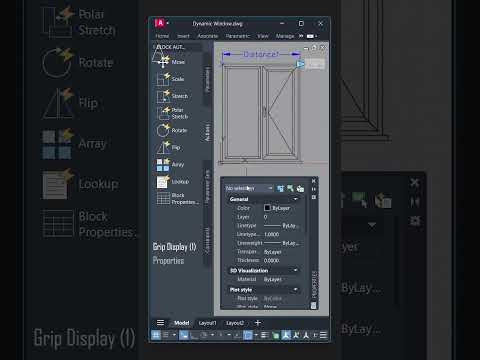Switch to the Layout2 tab
The height and width of the screenshot is (360, 480).
click(x=235, y=323)
